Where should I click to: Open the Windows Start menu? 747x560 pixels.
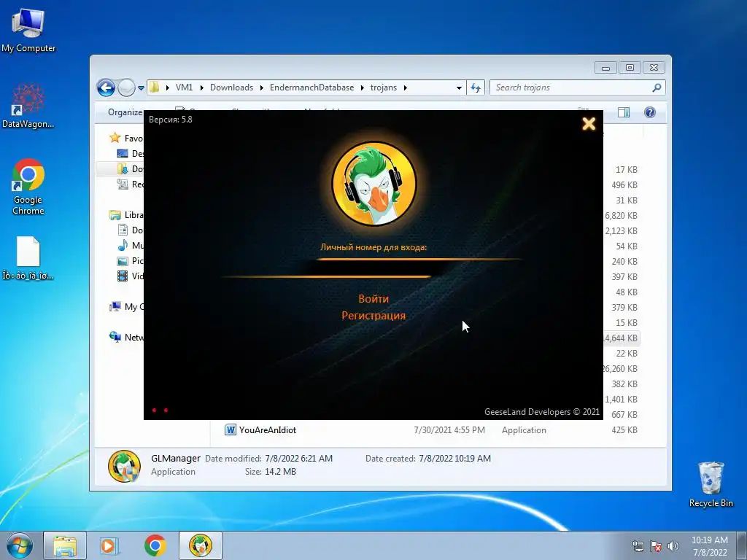20,545
